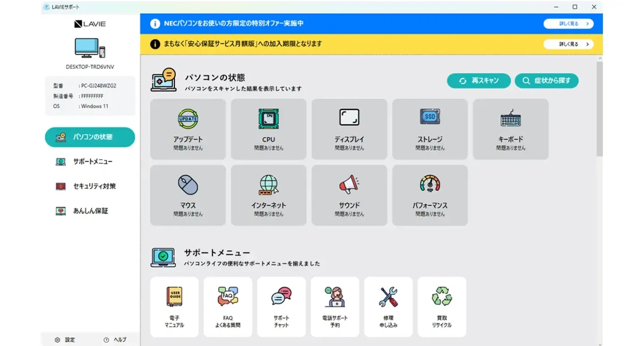Open FAQ よくある質問

tap(228, 307)
